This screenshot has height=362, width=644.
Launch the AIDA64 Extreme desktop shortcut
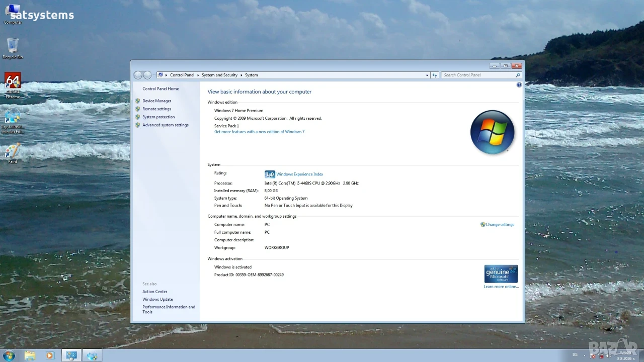click(13, 85)
